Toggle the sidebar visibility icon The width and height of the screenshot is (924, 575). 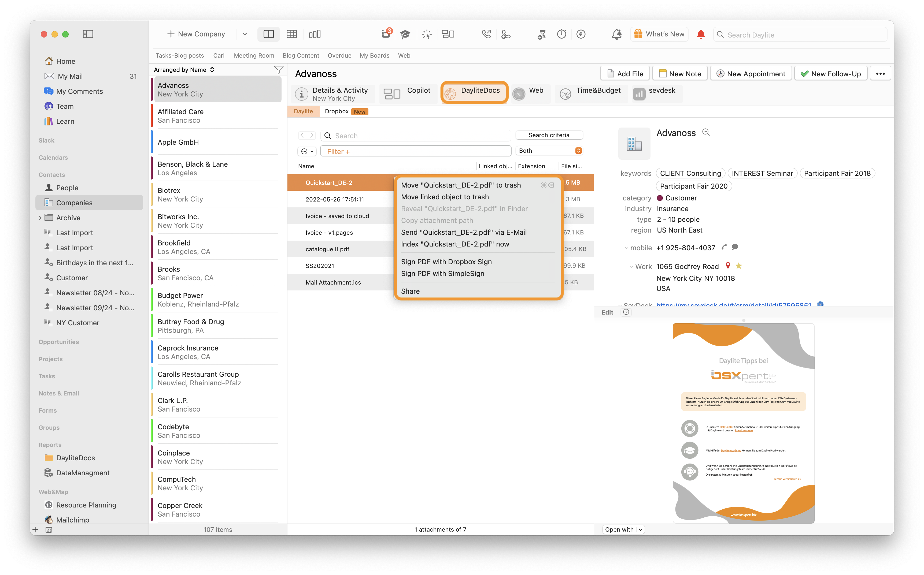[88, 34]
